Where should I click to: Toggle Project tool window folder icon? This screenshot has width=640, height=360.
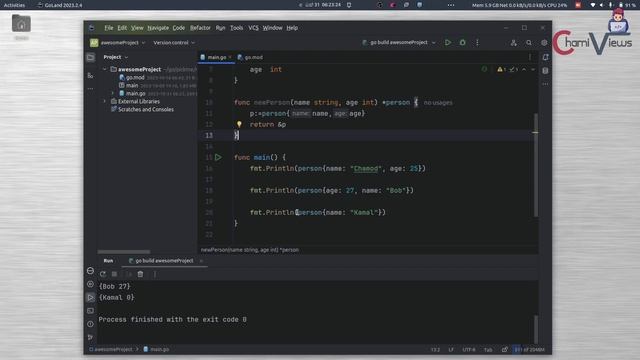pos(91,58)
